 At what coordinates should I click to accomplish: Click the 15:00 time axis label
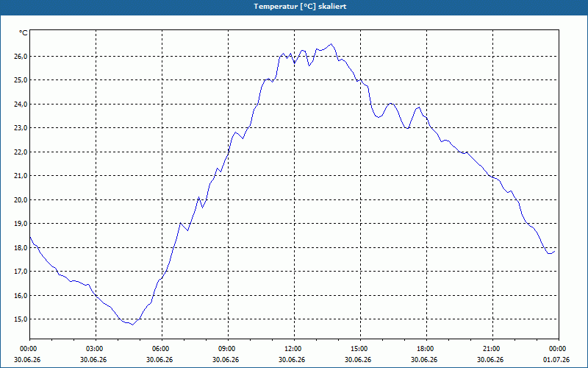coord(360,349)
